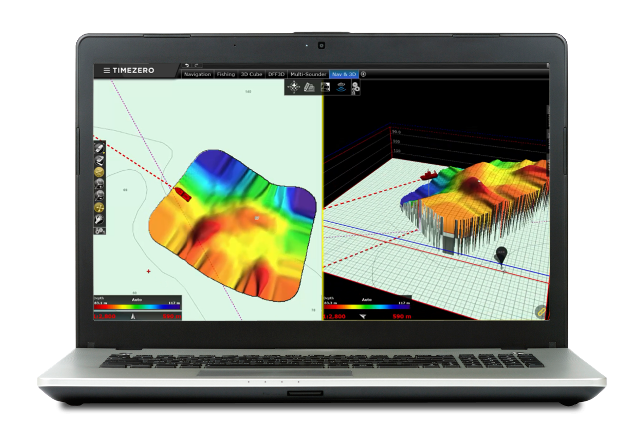Click the bottom icon in left toolbar
This screenshot has width=640, height=433.
[x=100, y=230]
